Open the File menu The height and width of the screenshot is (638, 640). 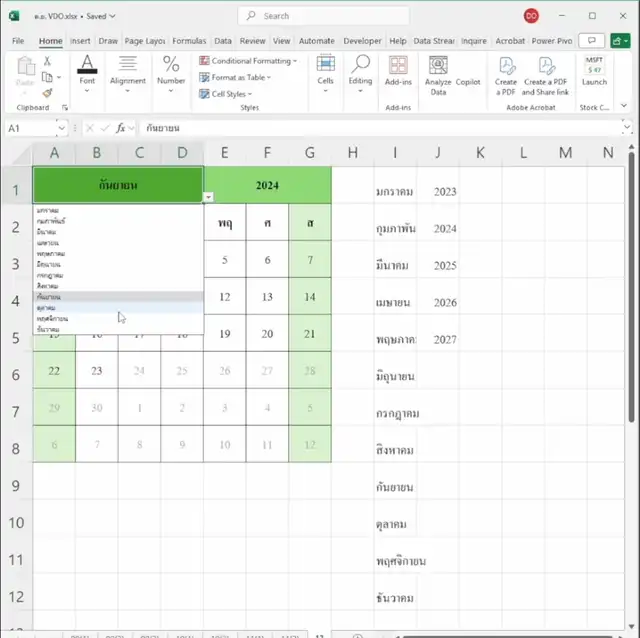click(x=18, y=41)
